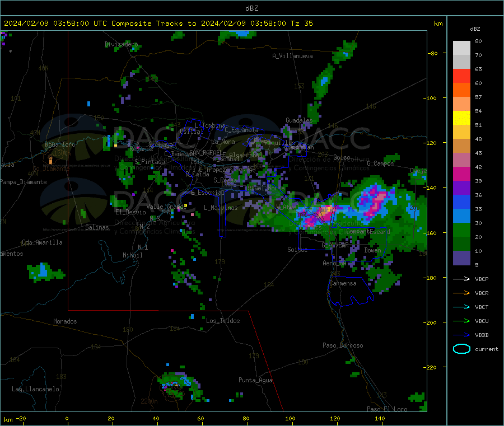
Task: Click the 'Lag.Llancanelo' place label
Action: (x=35, y=389)
